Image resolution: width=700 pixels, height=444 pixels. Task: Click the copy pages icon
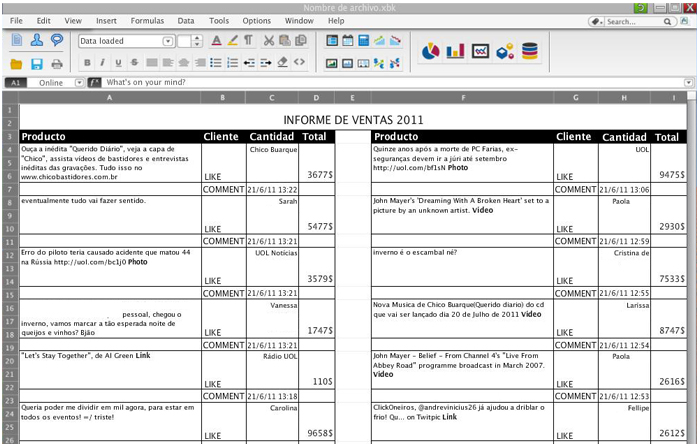click(301, 41)
